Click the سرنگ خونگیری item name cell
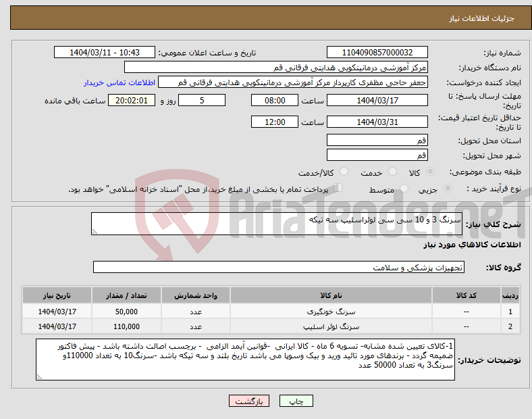The width and height of the screenshot is (532, 419). coord(331,312)
